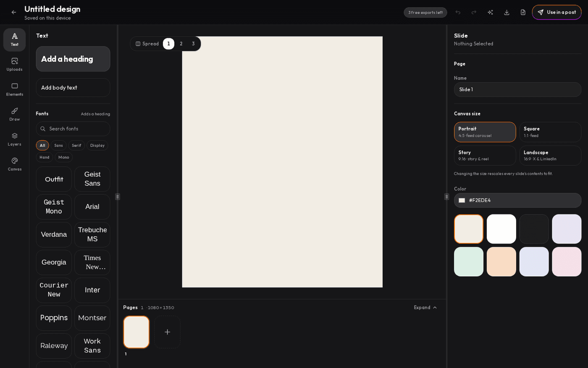Select page 1 thumbnail
The width and height of the screenshot is (588, 368).
pos(136,332)
